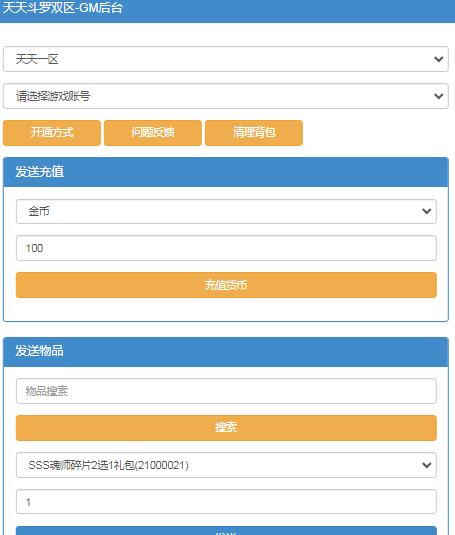Expand the 金币 currency dropdown
455x535 pixels.
click(x=226, y=212)
